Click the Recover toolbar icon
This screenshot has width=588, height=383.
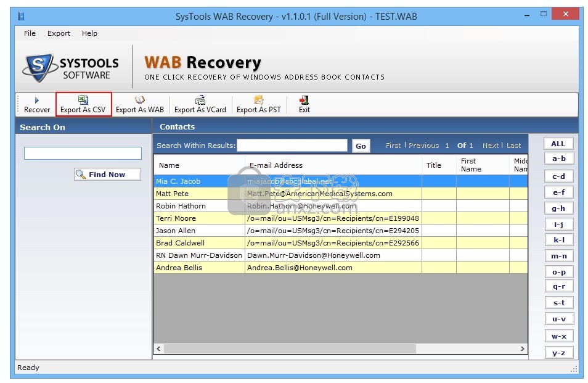click(37, 100)
